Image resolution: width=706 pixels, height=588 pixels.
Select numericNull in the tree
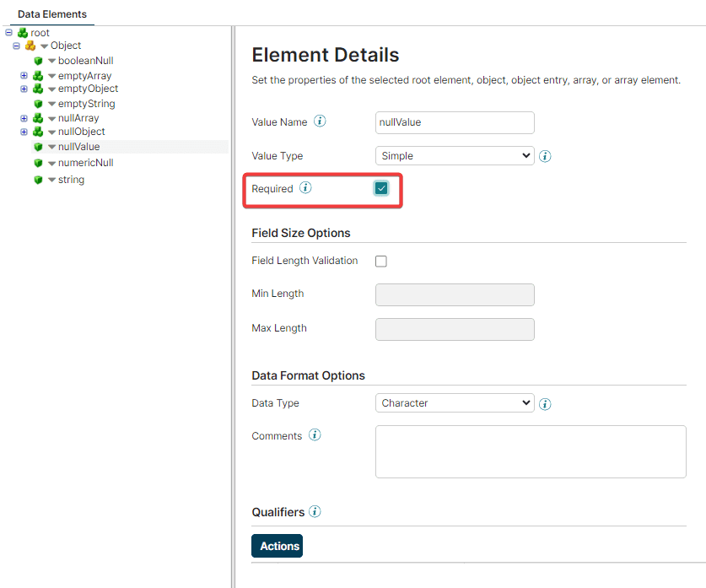(85, 163)
